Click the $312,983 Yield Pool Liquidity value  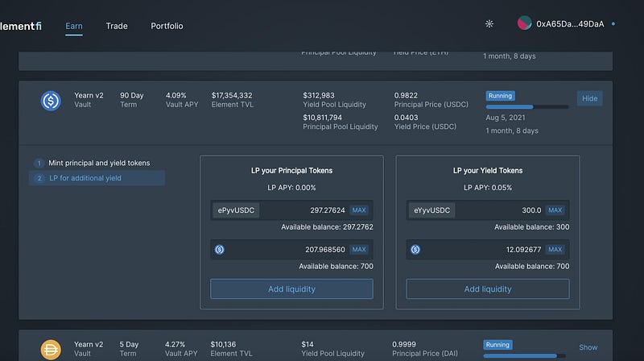click(319, 95)
